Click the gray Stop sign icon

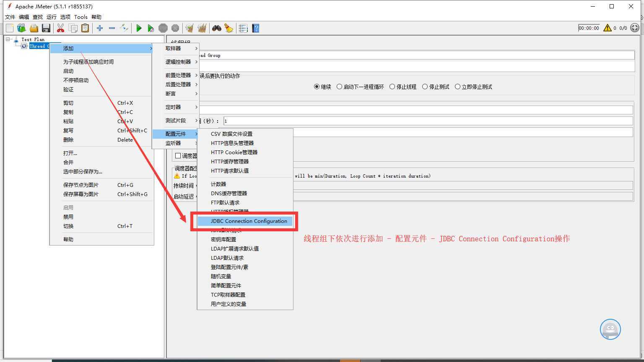[x=163, y=28]
